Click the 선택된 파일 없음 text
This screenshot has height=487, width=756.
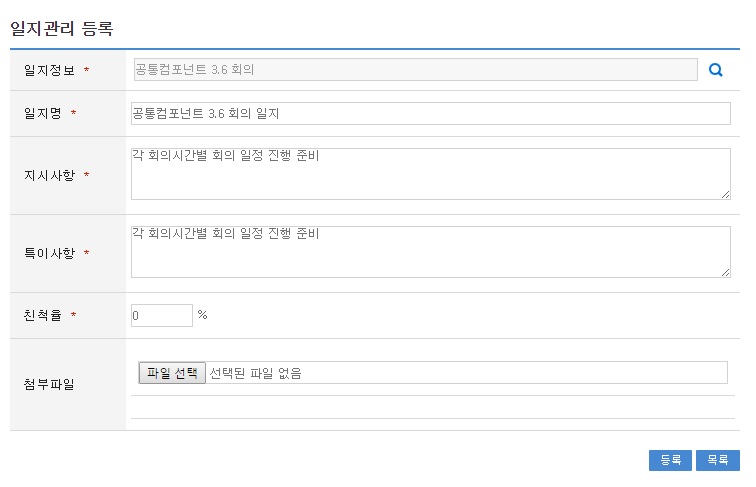click(x=255, y=373)
